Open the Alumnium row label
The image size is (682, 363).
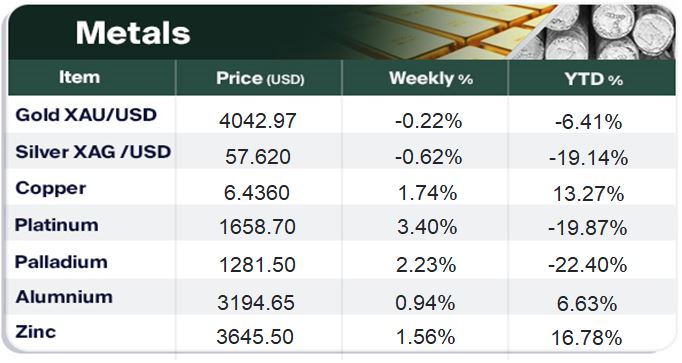(x=64, y=297)
